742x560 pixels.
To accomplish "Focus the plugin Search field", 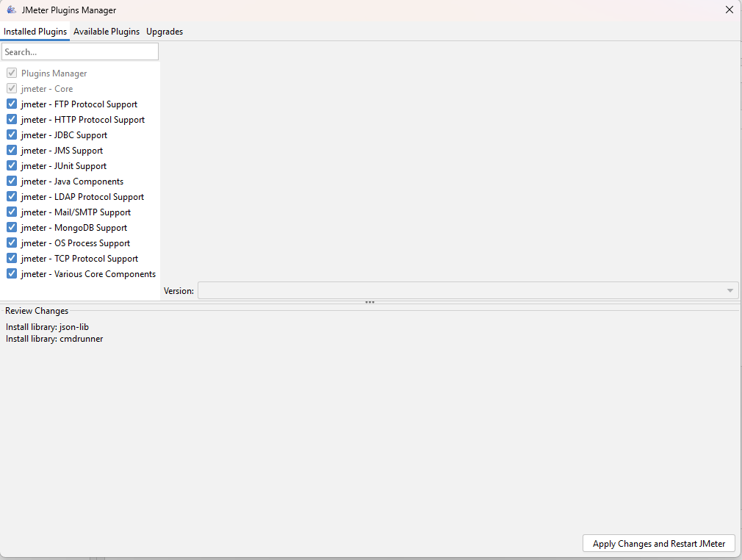I will pyautogui.click(x=80, y=51).
